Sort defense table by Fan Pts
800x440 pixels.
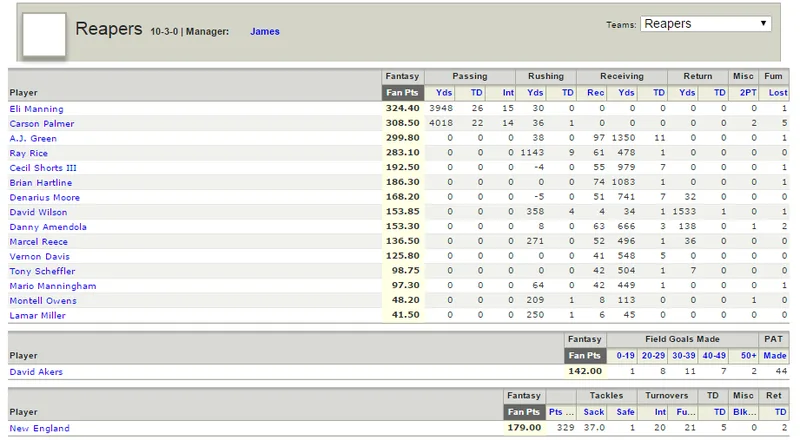coord(524,412)
